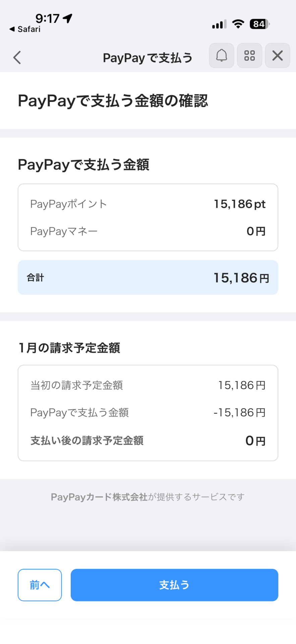Close the PayPay payment screen

coord(278,56)
